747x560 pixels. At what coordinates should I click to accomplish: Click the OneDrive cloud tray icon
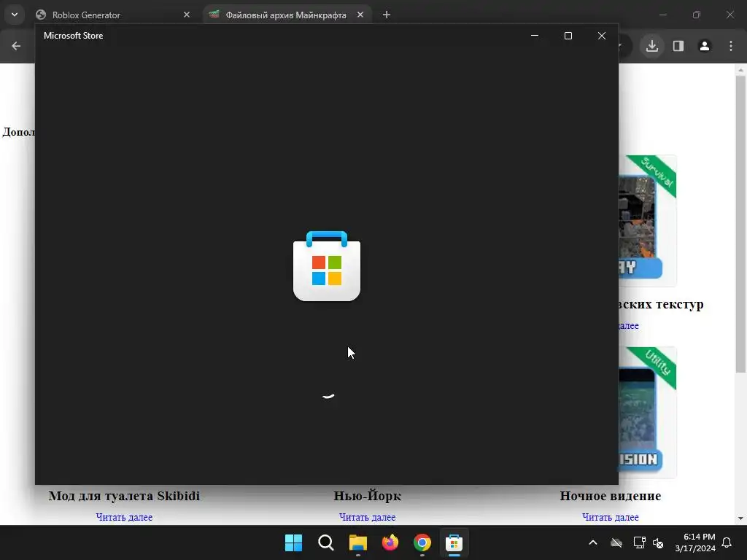coord(616,542)
